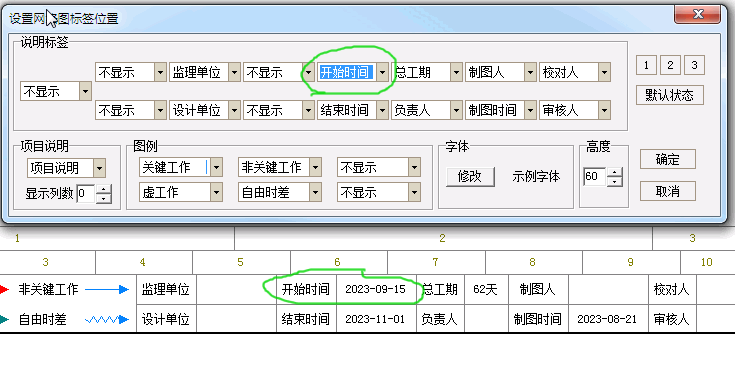Click the 负责人 cell in the table

click(440, 319)
